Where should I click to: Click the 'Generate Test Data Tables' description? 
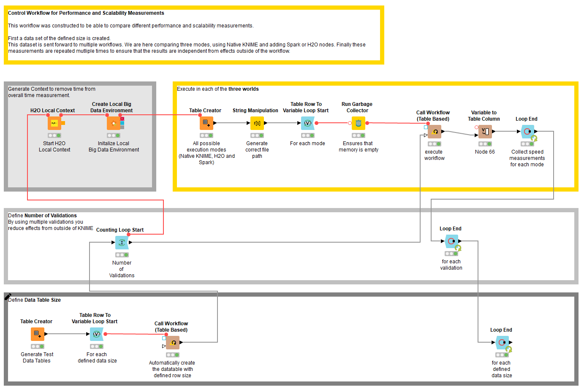37,357
